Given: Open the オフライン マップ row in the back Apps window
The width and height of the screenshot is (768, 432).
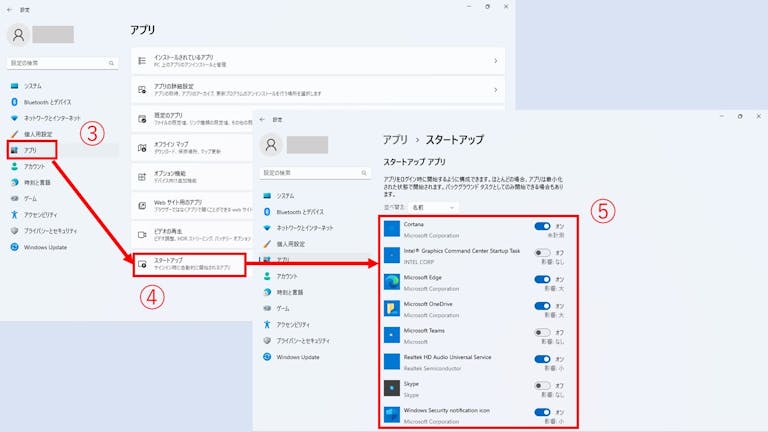Looking at the screenshot, I should (192, 148).
